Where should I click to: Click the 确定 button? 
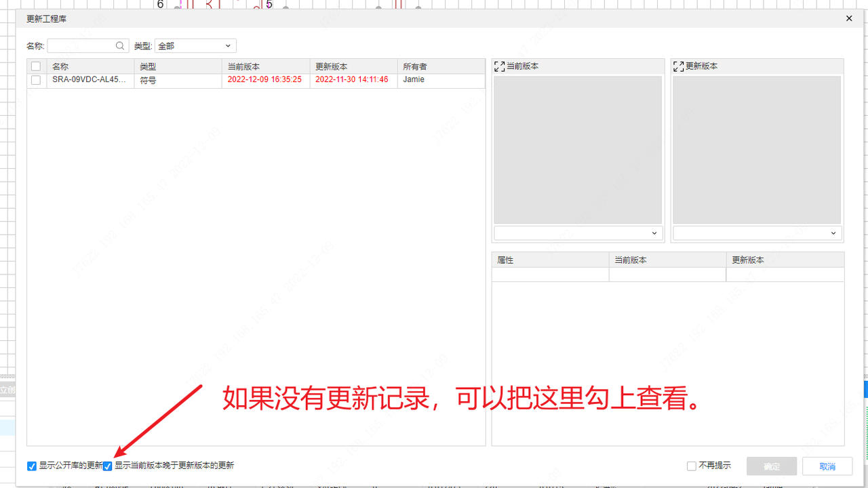point(772,466)
